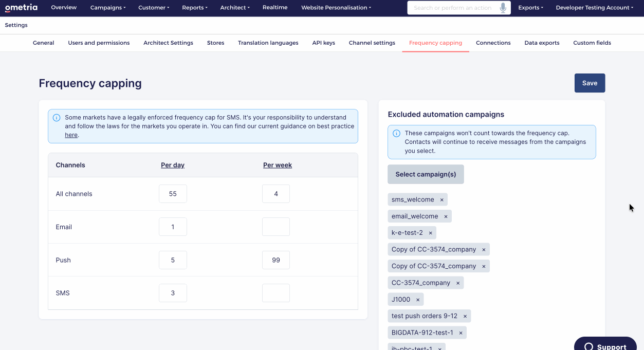The height and width of the screenshot is (350, 644).
Task: Edit All channels per day value
Action: click(x=173, y=194)
